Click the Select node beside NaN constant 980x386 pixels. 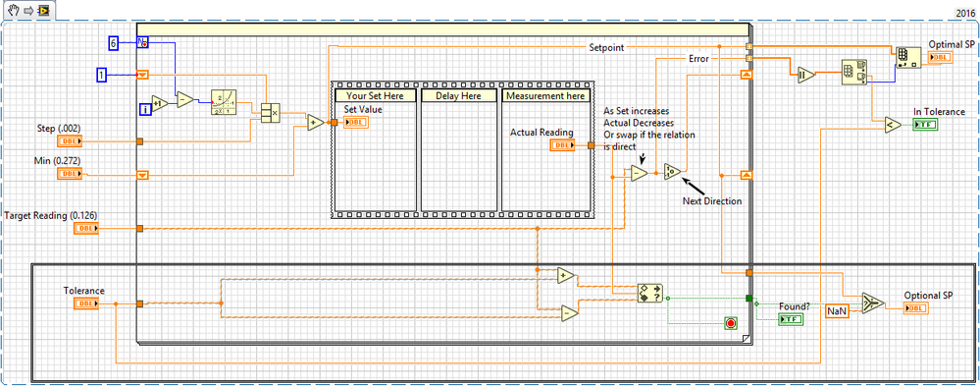(872, 303)
